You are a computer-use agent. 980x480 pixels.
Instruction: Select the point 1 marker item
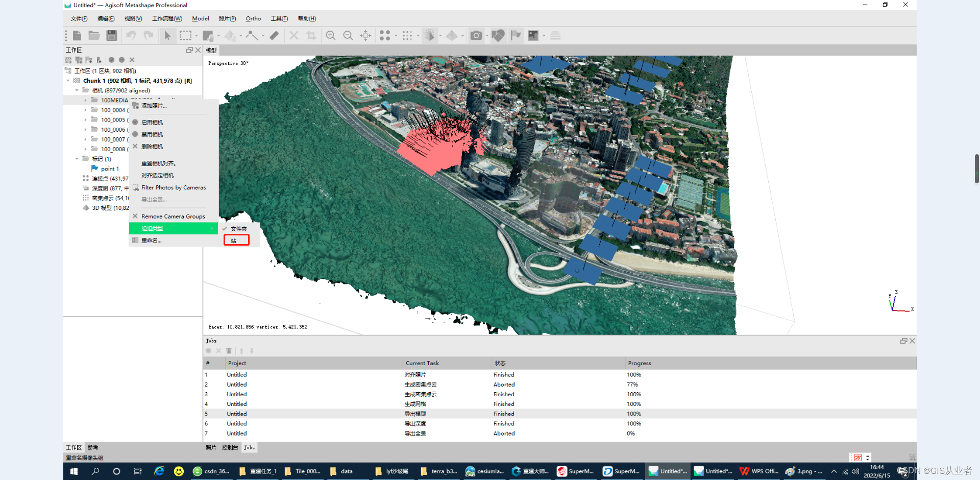coord(110,169)
